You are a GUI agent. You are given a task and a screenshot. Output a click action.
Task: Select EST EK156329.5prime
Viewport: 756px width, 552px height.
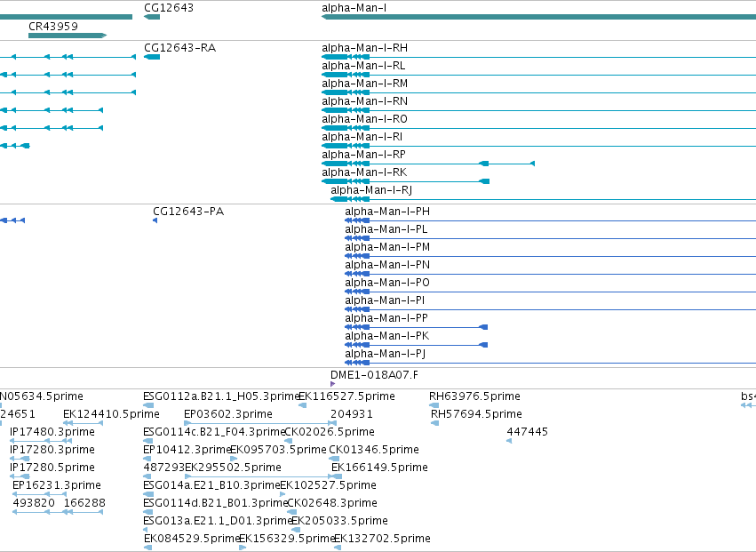click(x=287, y=540)
